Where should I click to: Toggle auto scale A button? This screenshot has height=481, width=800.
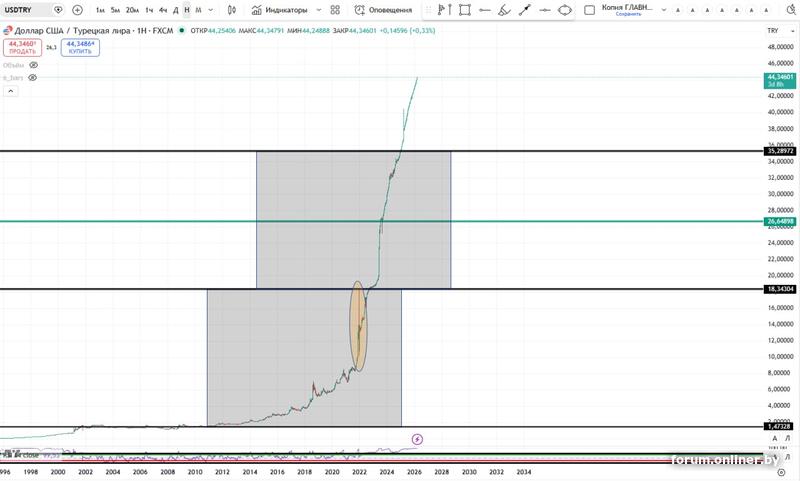pos(774,438)
